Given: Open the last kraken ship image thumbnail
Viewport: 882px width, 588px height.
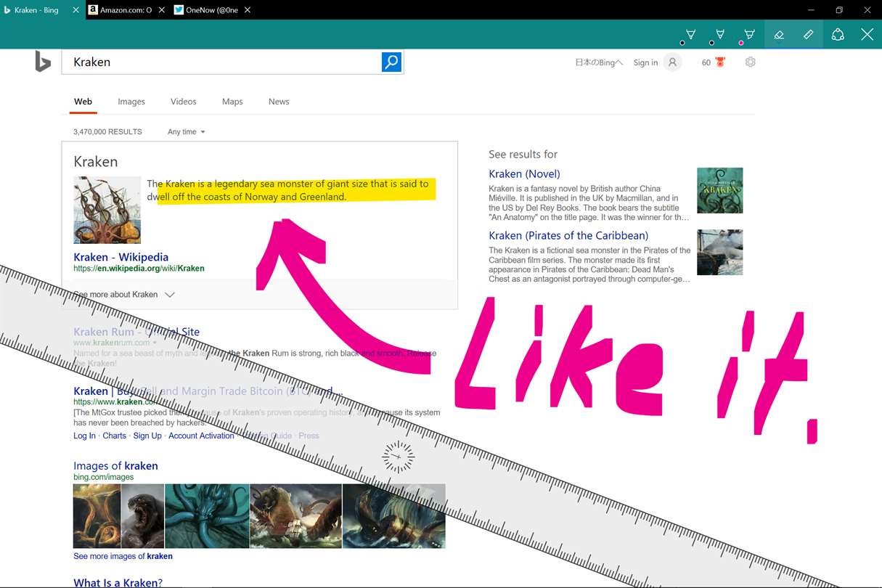Looking at the screenshot, I should pos(393,516).
